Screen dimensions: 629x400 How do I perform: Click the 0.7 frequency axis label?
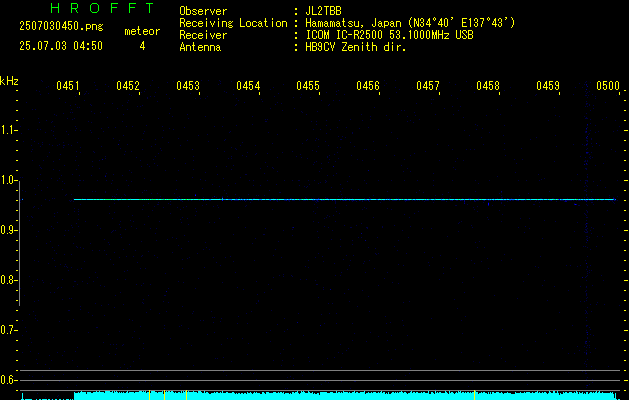[x=8, y=330]
